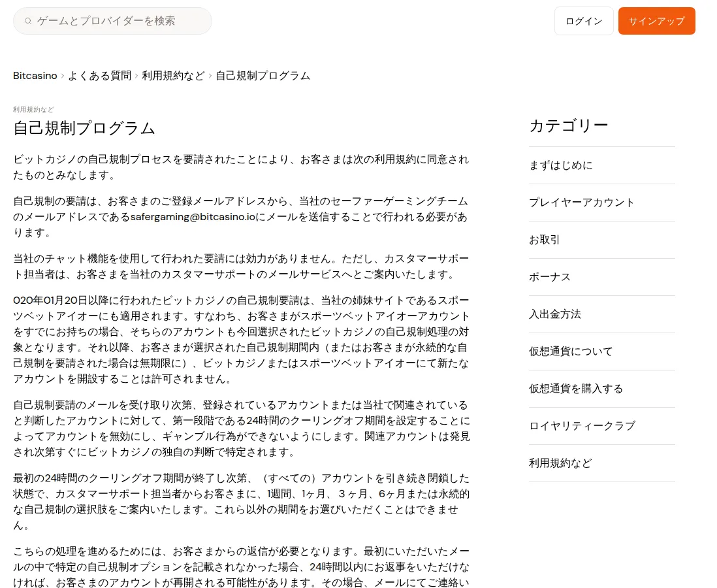Click the chevron after Bitcasino in the breadcrumb
The width and height of the screenshot is (717, 588).
(x=63, y=76)
